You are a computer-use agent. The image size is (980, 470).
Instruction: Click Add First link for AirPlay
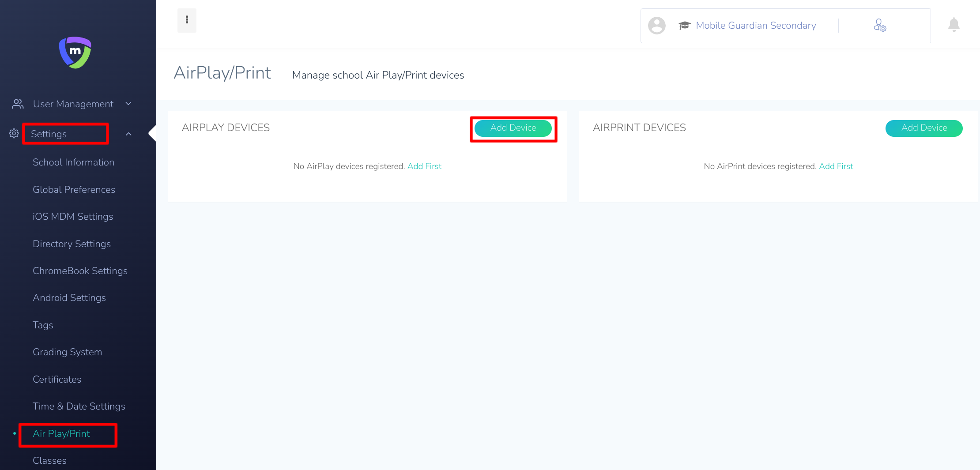[x=424, y=166]
